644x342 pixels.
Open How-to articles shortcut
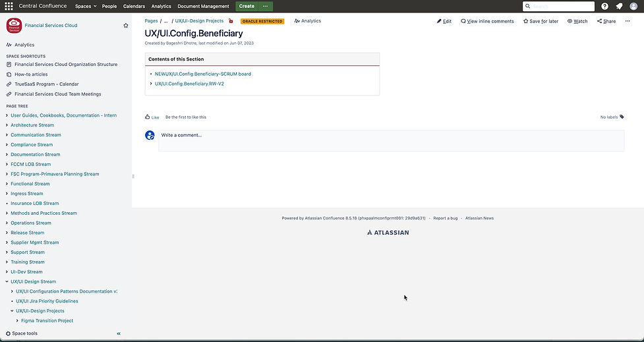coord(31,74)
